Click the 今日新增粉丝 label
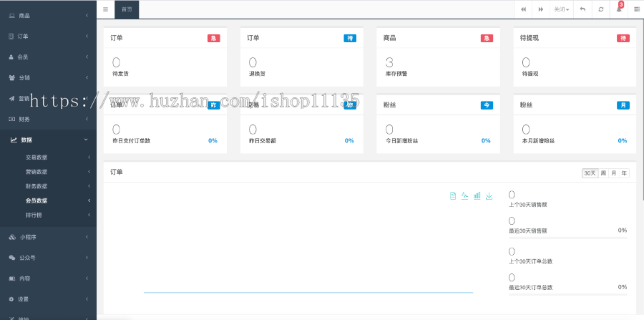Screen dimensions: 644x320 401,141
